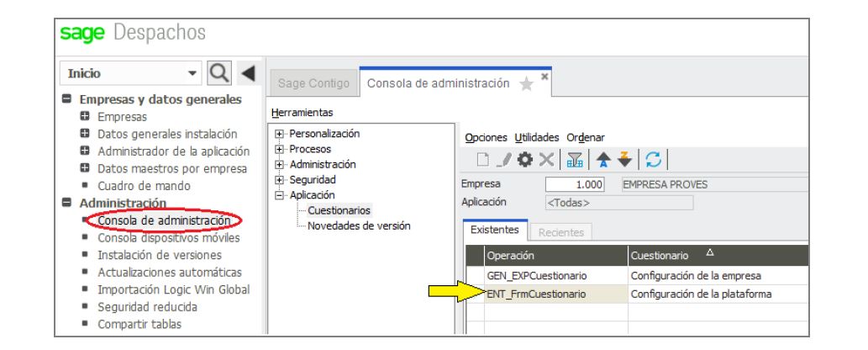Open Seguridad reducida entry
The height and width of the screenshot is (350, 868).
point(147,307)
